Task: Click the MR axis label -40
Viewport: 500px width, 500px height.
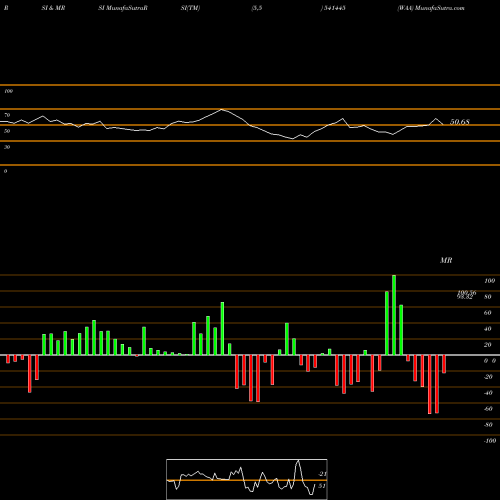Action: tap(488, 393)
